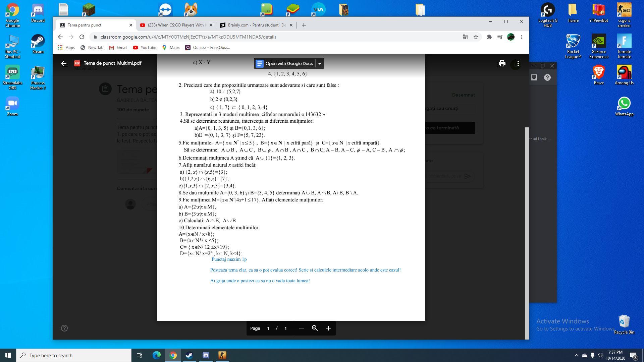Click the Windows search box

point(74,355)
